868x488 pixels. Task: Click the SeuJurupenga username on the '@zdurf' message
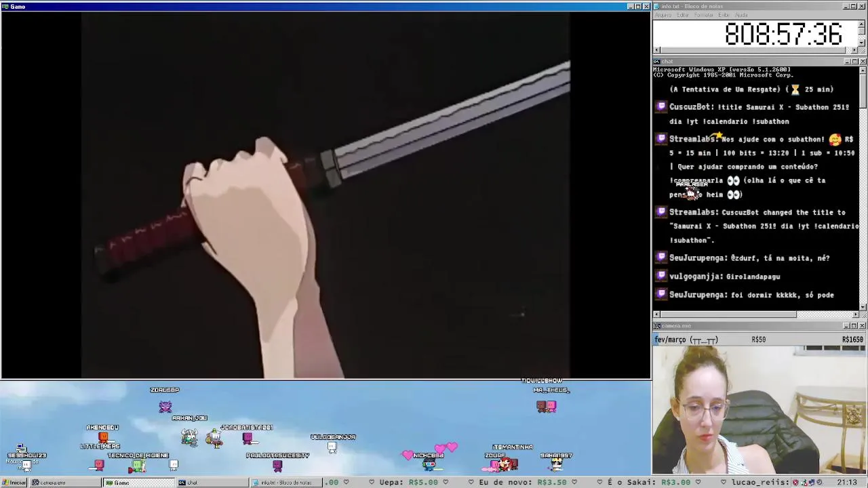click(x=698, y=258)
